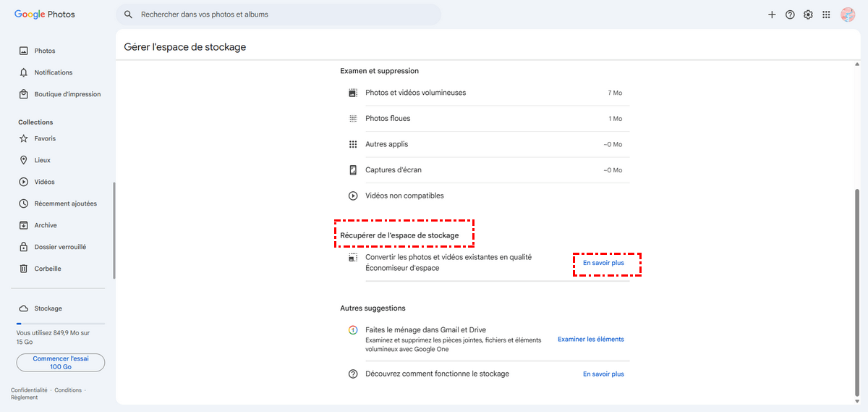Open Photos et vidéos volumineuses review
This screenshot has height=412, width=868.
[415, 93]
